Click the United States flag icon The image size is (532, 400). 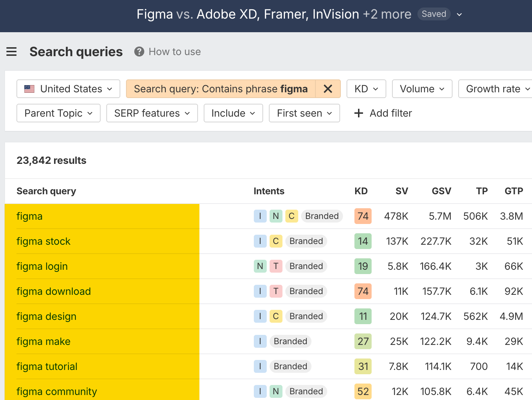pos(29,89)
